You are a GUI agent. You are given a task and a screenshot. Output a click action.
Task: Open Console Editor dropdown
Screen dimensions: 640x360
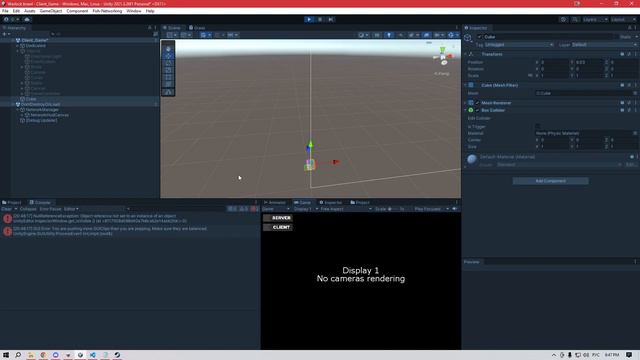tap(71, 209)
